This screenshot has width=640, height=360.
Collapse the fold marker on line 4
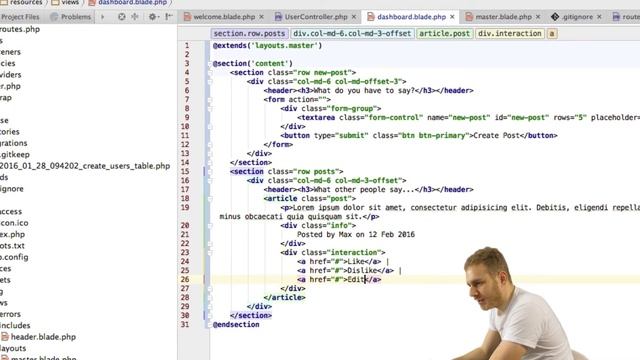[210, 73]
